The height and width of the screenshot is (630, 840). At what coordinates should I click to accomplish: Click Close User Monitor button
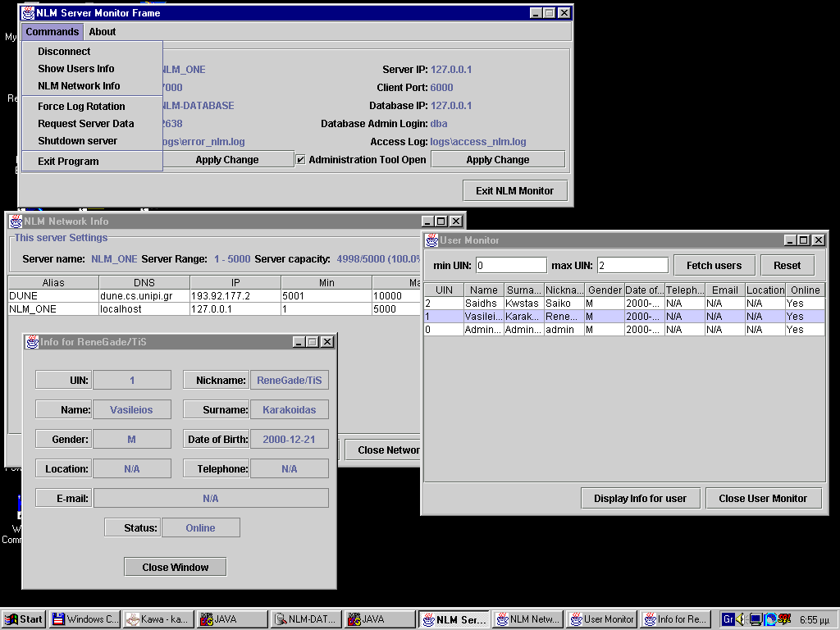click(x=763, y=498)
